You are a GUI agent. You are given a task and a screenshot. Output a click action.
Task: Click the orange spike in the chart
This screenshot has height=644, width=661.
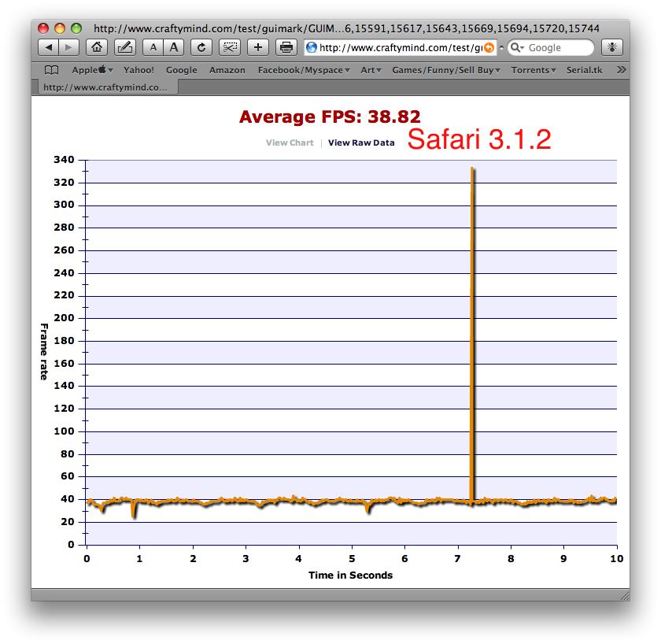(x=472, y=333)
